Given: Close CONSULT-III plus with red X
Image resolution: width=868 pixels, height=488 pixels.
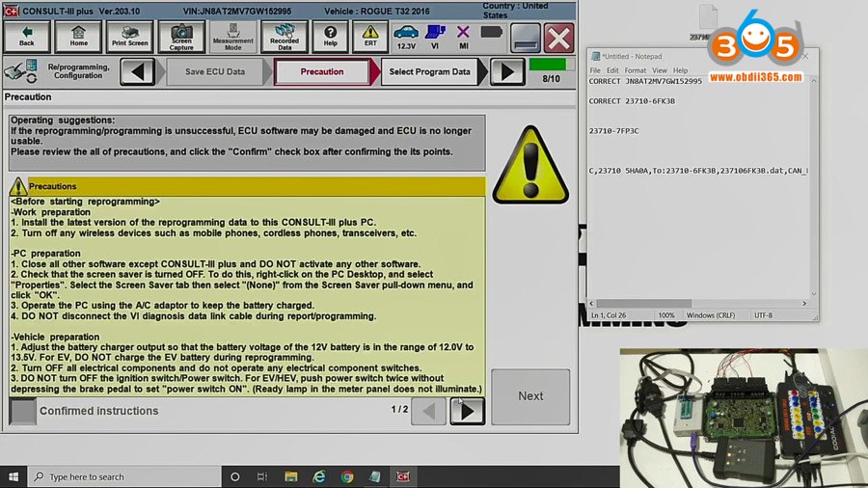Looking at the screenshot, I should click(x=558, y=38).
